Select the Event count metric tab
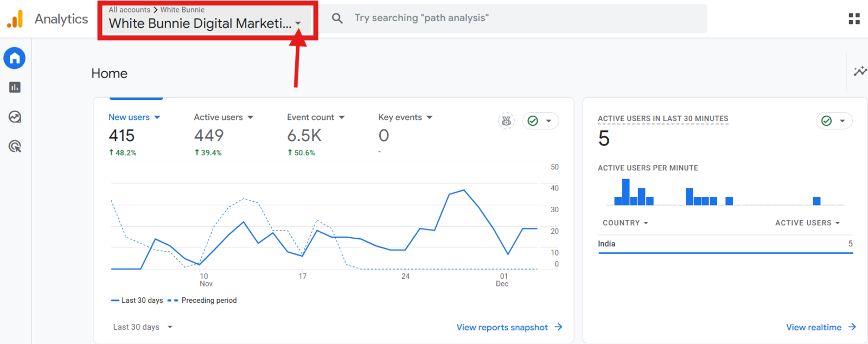The image size is (868, 344). coord(316,117)
